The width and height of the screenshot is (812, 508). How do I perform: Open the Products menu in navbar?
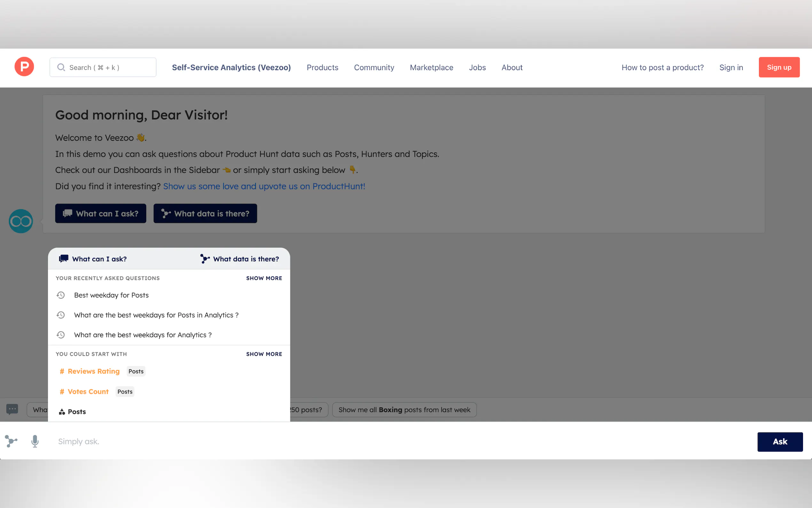point(322,67)
